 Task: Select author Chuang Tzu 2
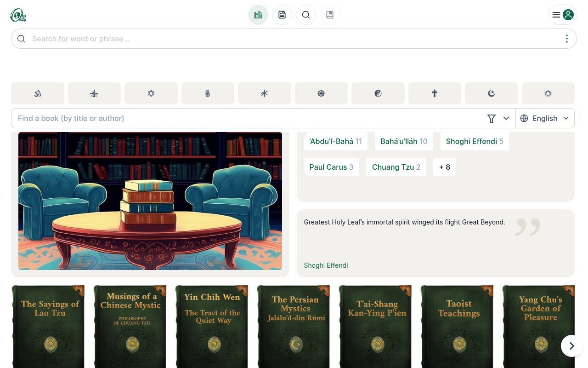[396, 167]
